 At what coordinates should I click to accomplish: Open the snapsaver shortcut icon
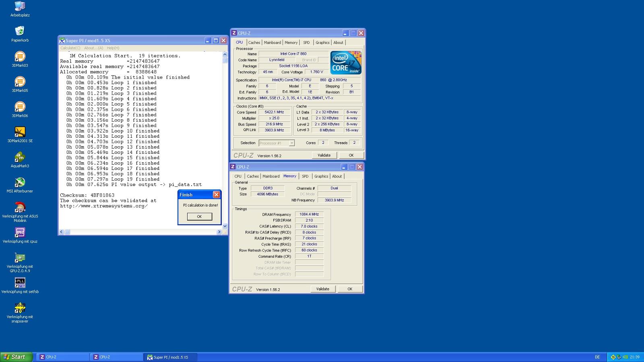[20, 308]
